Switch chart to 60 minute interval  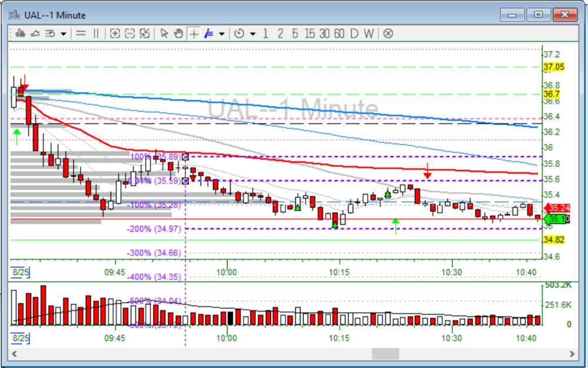coord(339,34)
